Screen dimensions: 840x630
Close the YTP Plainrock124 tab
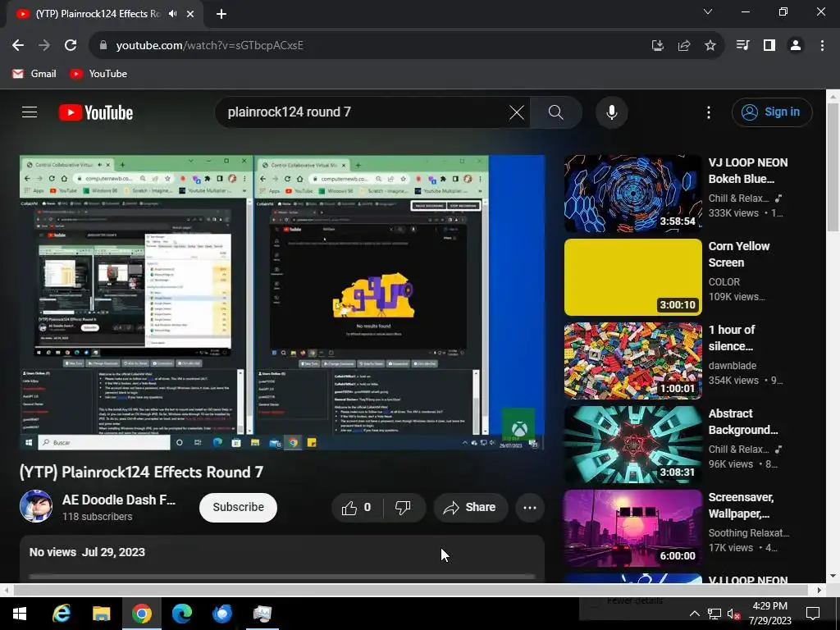click(x=190, y=14)
